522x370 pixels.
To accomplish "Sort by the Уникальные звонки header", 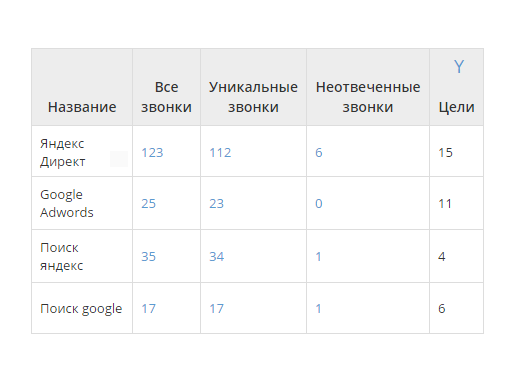I will click(253, 97).
